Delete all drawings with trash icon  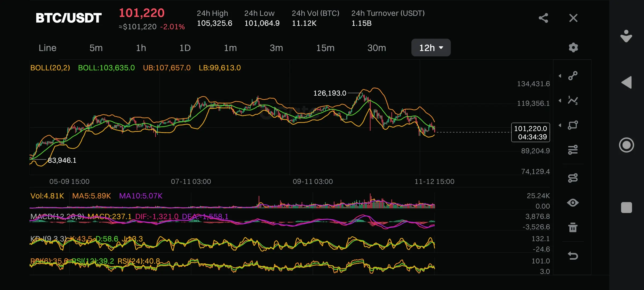573,227
